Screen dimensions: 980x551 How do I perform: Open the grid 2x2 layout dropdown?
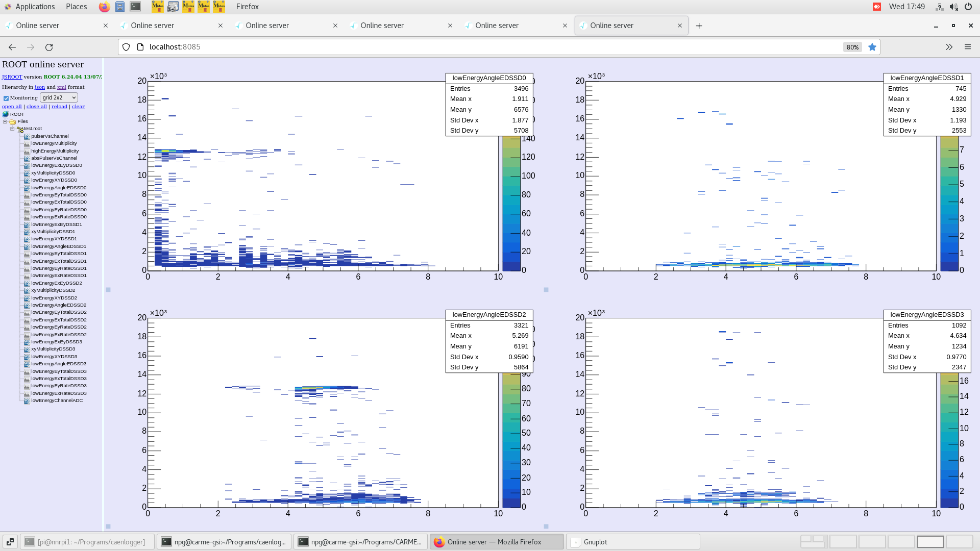[59, 97]
